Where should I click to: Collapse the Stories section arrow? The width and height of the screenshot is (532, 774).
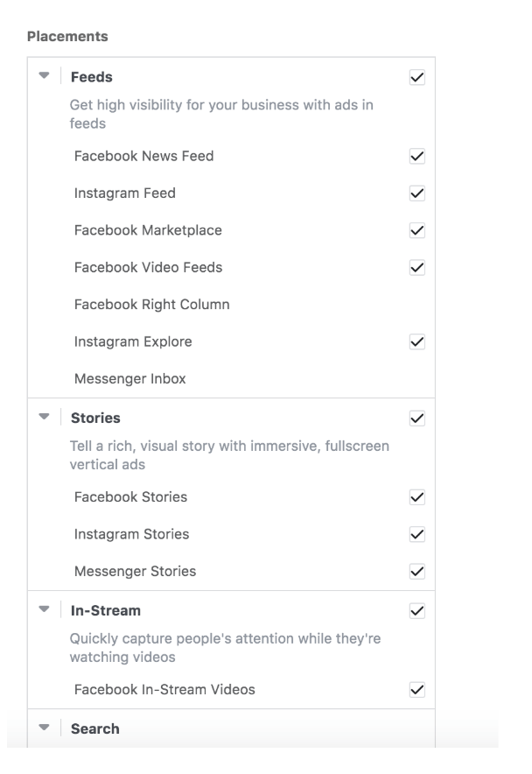click(x=44, y=418)
